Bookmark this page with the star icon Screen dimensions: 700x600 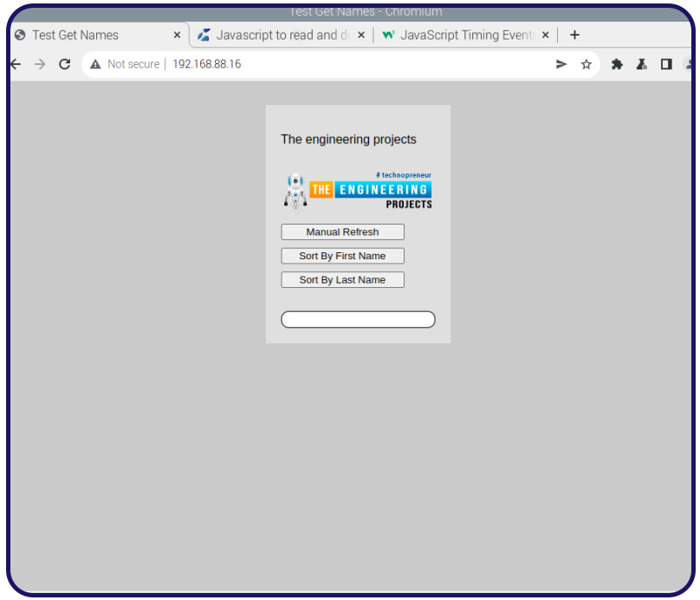pyautogui.click(x=587, y=64)
